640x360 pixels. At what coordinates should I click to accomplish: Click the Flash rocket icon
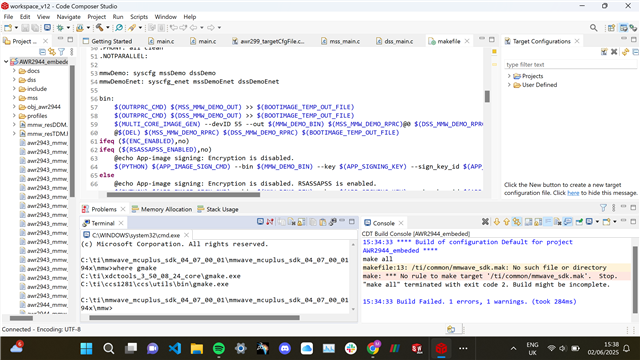coord(132,28)
